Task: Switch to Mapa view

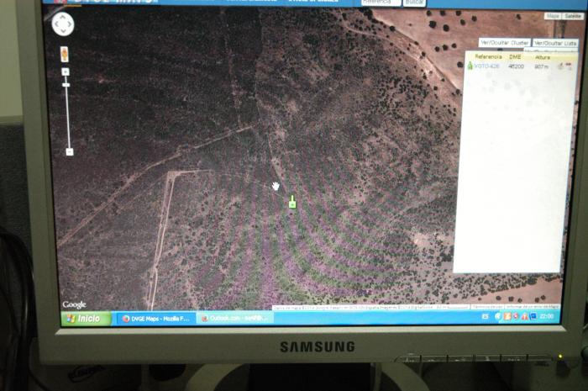Action: [553, 16]
